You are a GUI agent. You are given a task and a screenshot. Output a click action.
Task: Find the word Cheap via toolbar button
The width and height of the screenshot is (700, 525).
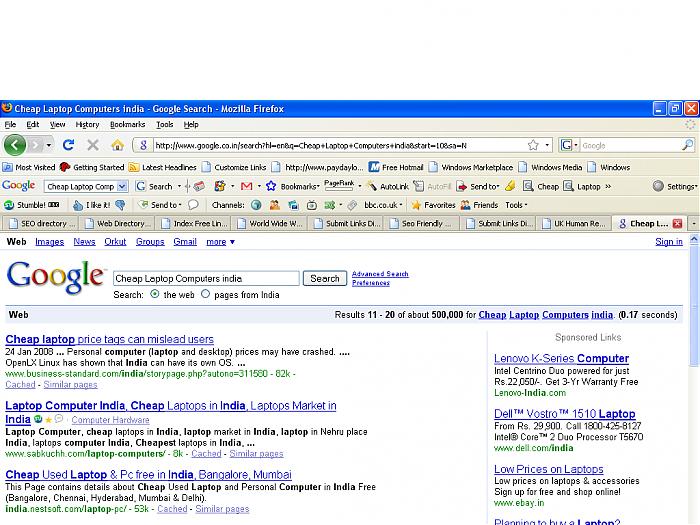(x=541, y=186)
